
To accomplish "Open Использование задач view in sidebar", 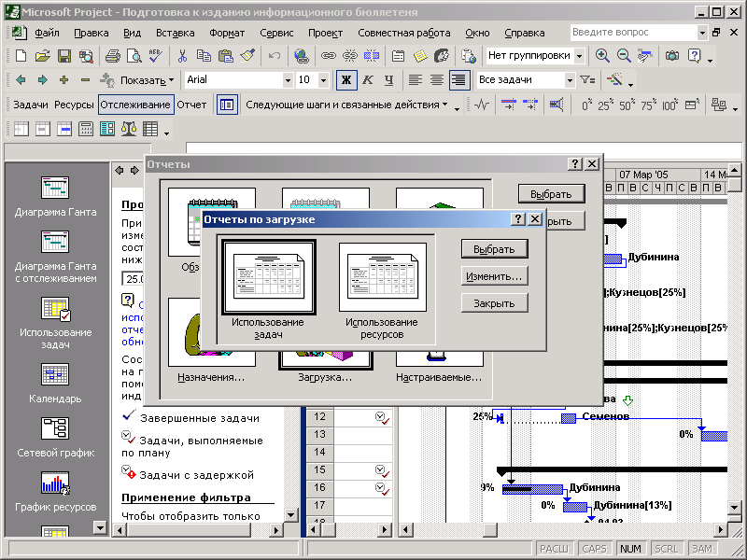I will [x=55, y=323].
